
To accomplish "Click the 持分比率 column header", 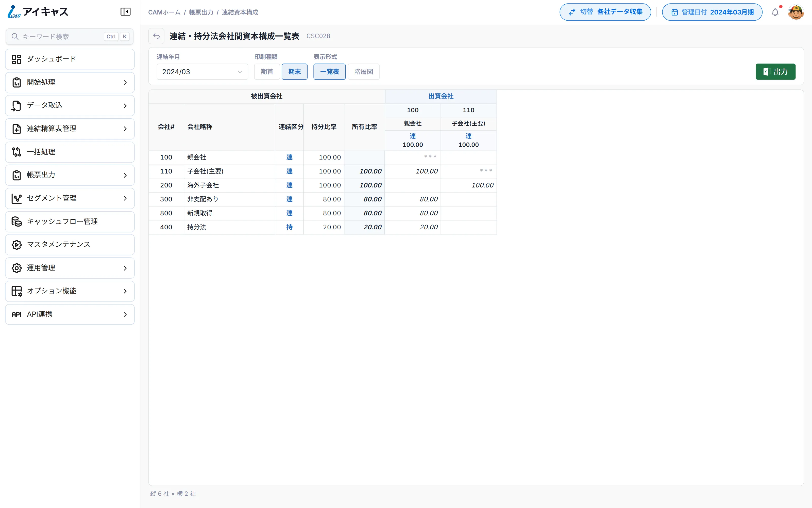I will coord(324,127).
